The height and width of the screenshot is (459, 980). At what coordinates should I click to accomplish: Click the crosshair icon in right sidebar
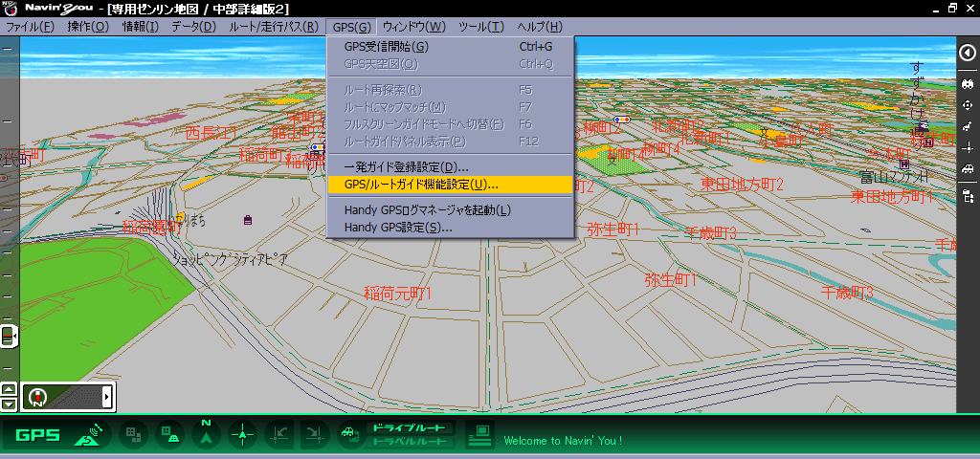coord(968,147)
